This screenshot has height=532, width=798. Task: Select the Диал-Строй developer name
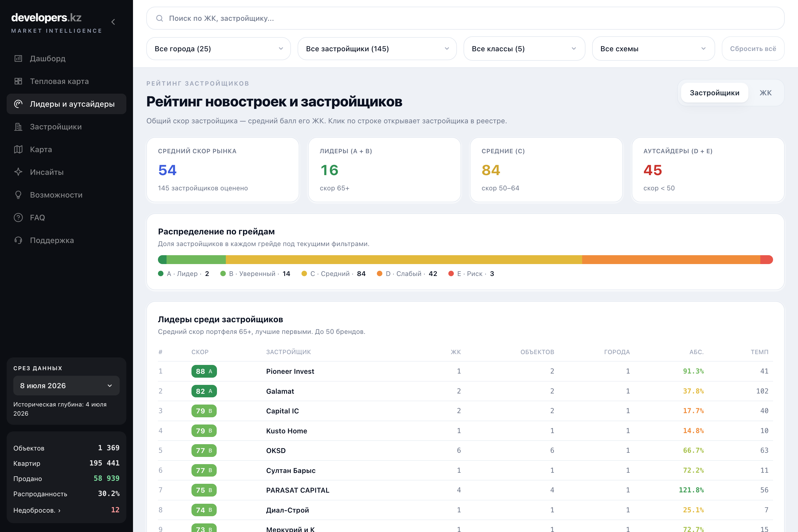pos(287,510)
